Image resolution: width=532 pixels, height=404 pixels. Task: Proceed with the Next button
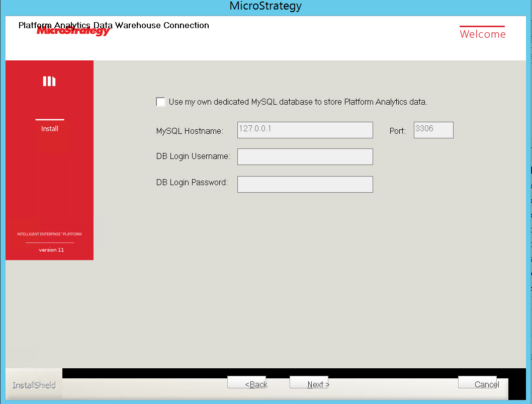pyautogui.click(x=309, y=382)
